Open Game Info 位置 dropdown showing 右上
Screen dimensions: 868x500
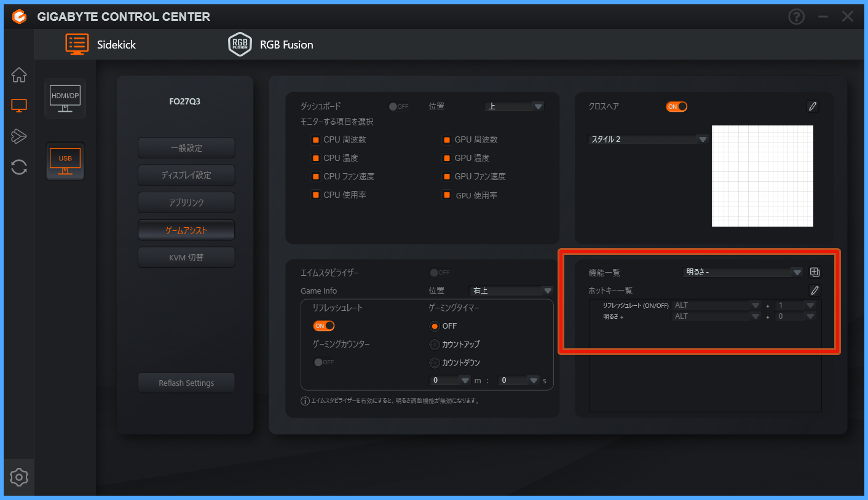(511, 291)
